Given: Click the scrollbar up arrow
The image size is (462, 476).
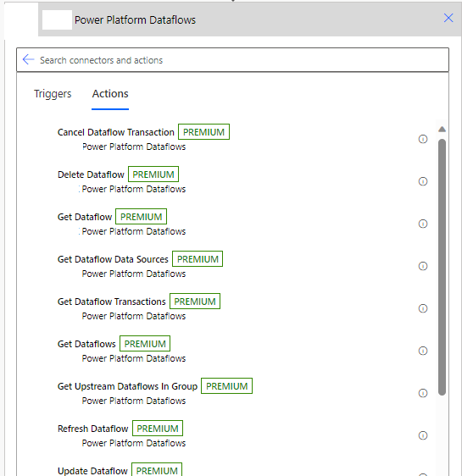Looking at the screenshot, I should click(x=442, y=130).
